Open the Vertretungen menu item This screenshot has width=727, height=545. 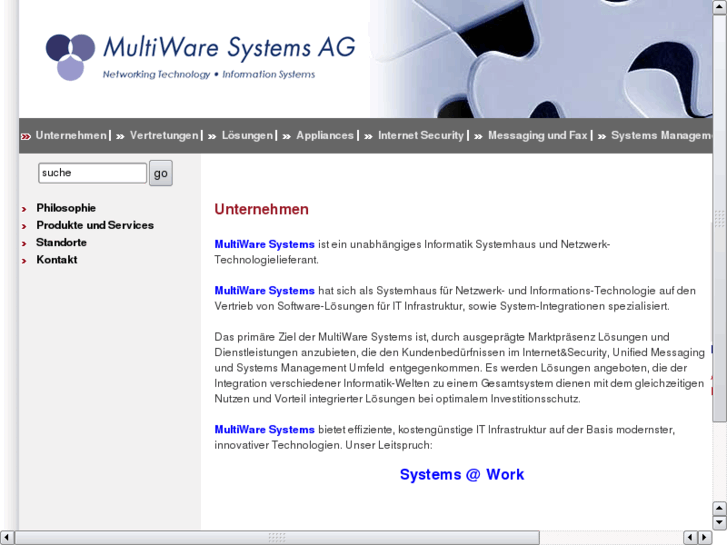pos(164,135)
